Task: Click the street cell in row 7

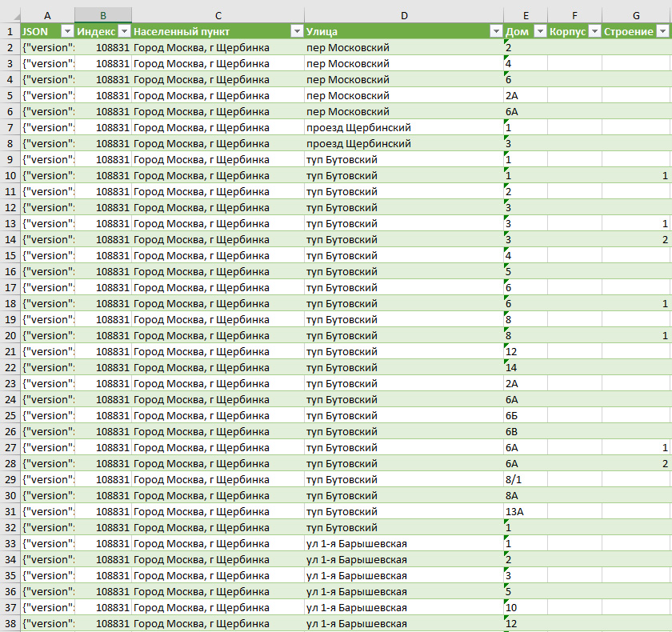Action: [403, 127]
